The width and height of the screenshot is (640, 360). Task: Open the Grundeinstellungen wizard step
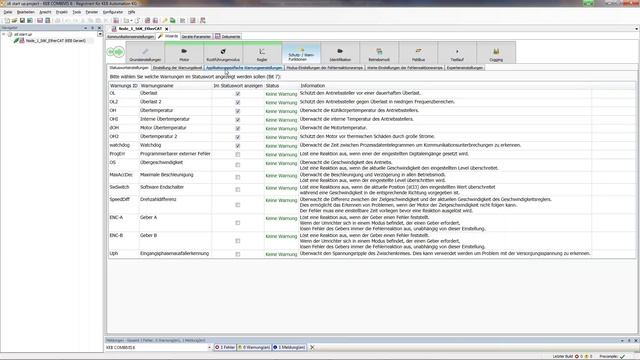click(x=145, y=53)
